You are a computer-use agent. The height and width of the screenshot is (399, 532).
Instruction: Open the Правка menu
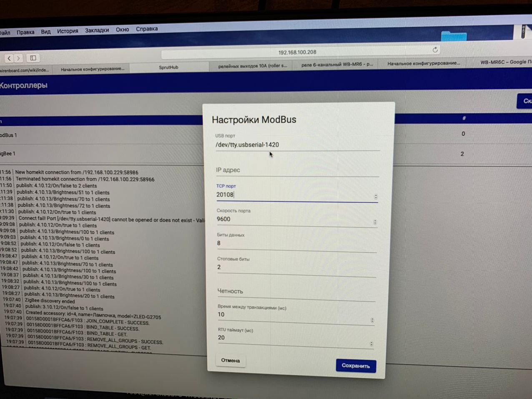25,32
